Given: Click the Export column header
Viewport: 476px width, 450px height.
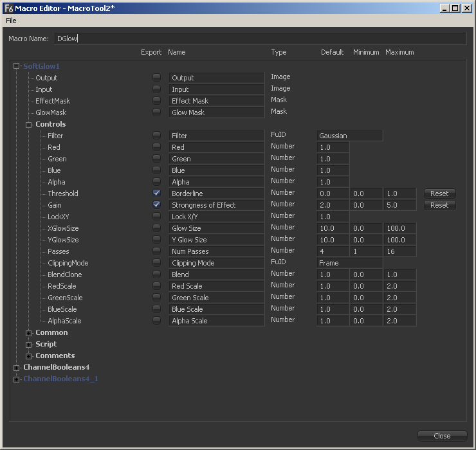Looking at the screenshot, I should click(x=151, y=52).
